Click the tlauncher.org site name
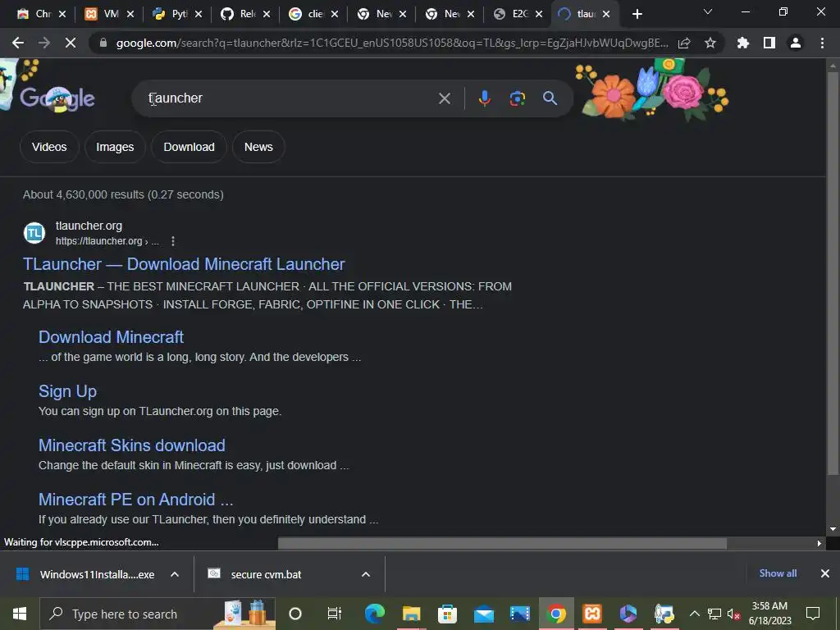The image size is (840, 630). click(89, 226)
